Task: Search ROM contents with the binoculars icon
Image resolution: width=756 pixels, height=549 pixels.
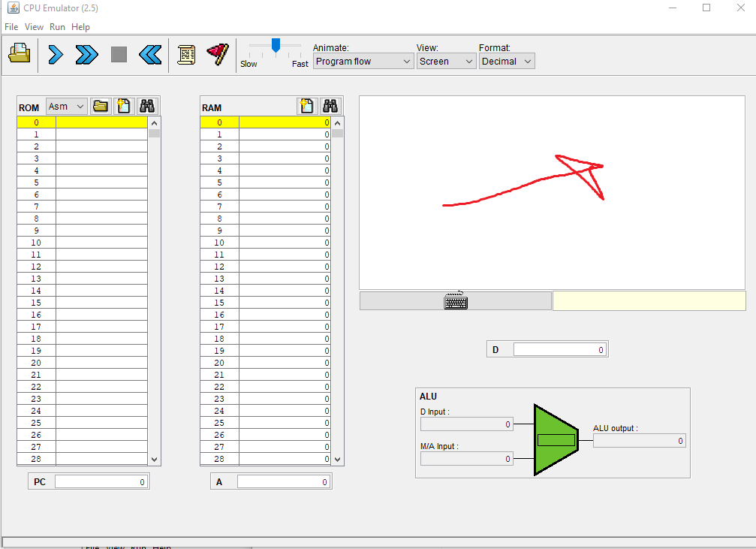Action: [146, 105]
